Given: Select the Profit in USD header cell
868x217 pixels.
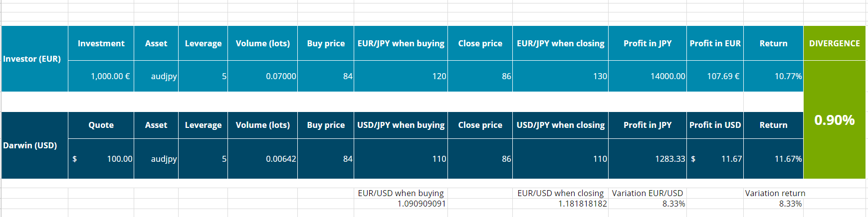Looking at the screenshot, I should tap(715, 125).
